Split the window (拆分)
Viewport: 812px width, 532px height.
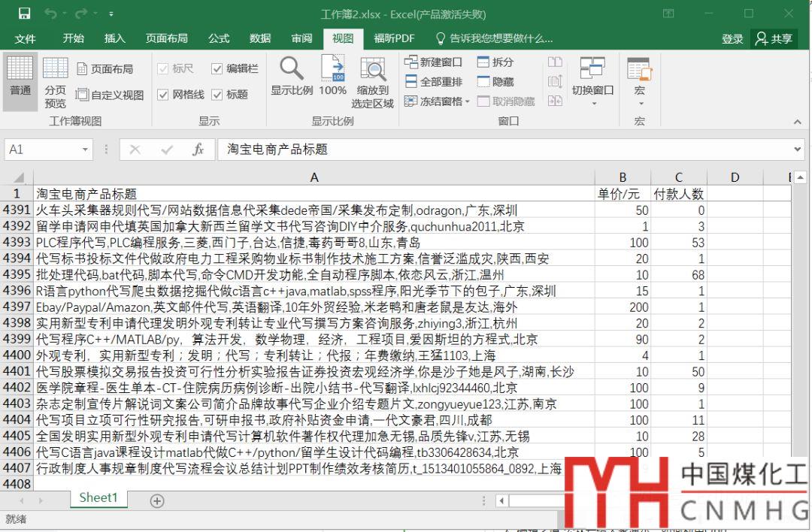click(495, 62)
